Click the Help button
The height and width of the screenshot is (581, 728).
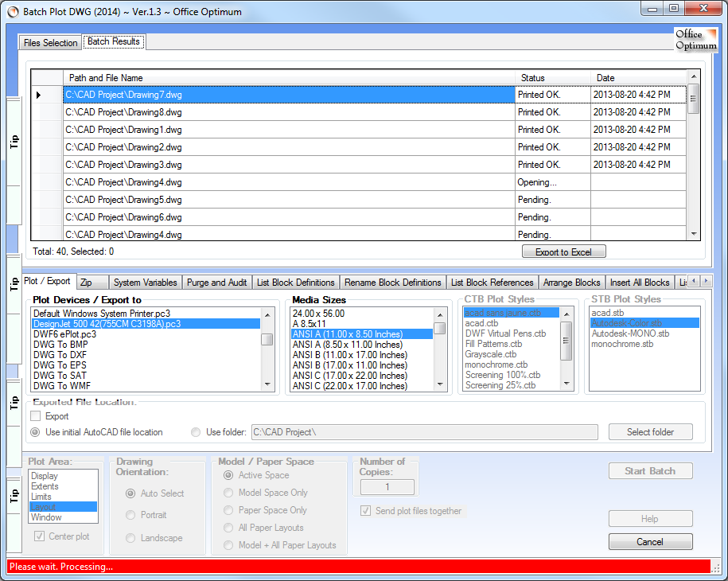click(x=650, y=519)
